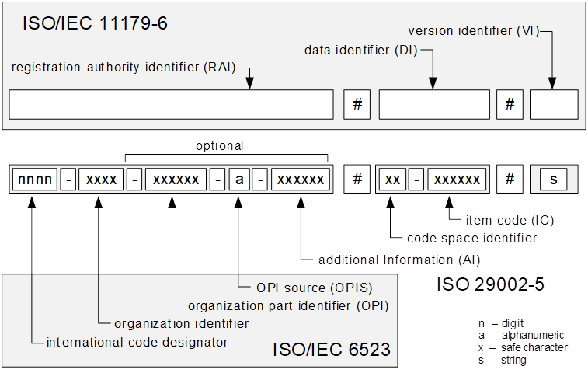The width and height of the screenshot is (588, 373).
Task: Select the 'xxxxxx' additional information box
Action: (301, 180)
